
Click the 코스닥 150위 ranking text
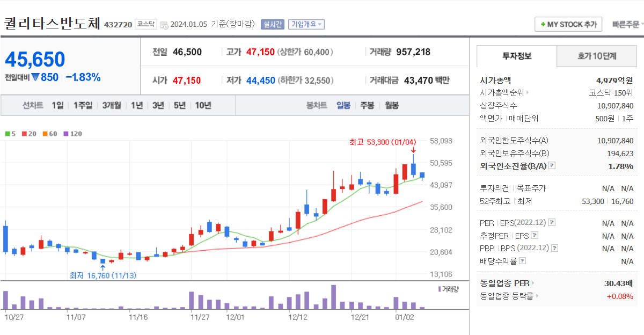611,92
